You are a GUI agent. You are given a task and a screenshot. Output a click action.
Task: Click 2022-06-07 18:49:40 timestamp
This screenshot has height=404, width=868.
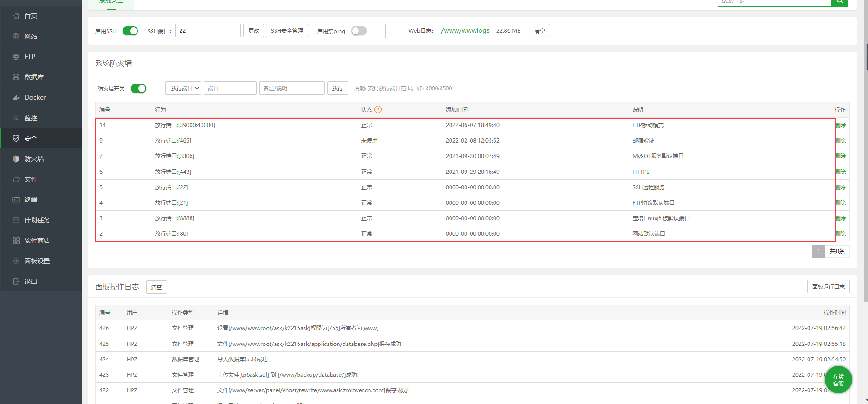click(x=472, y=125)
